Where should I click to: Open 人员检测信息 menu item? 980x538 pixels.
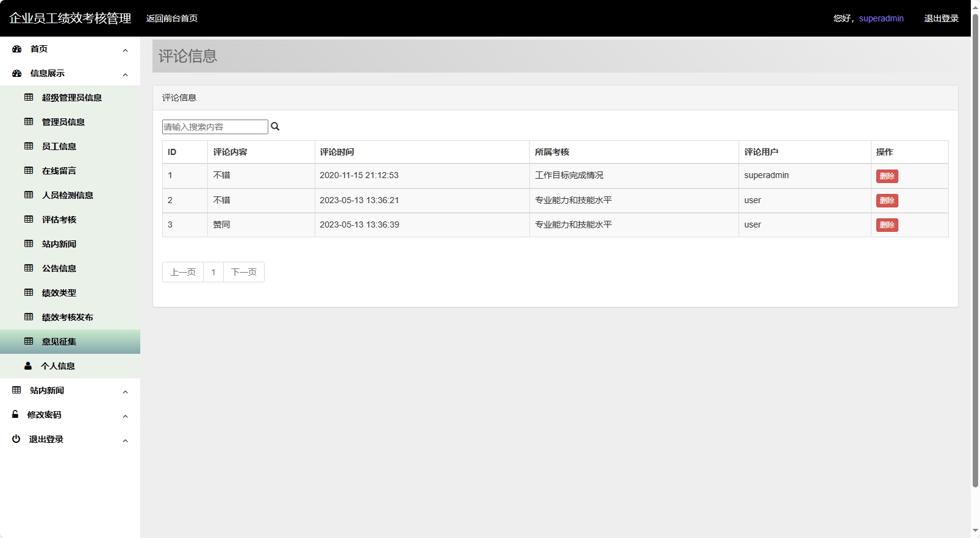click(x=70, y=195)
